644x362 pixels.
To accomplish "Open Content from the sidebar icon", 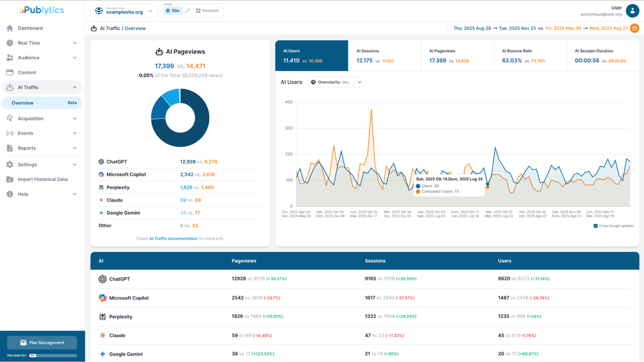I will 10,72.
